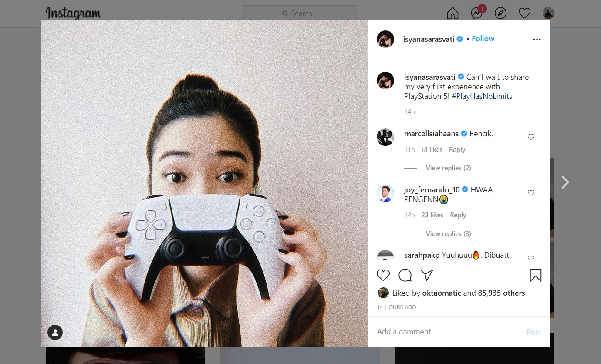The height and width of the screenshot is (364, 601).
Task: Open isyanasarasvati avatar beside caption
Action: tap(385, 81)
